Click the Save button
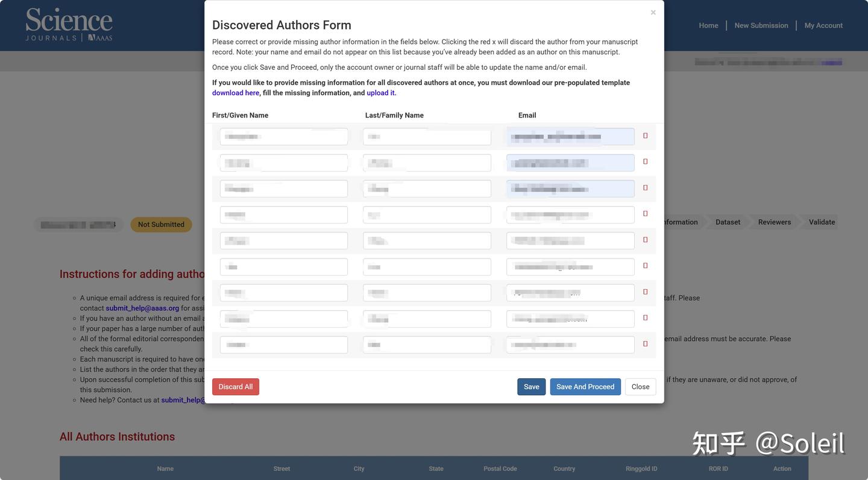 point(532,387)
